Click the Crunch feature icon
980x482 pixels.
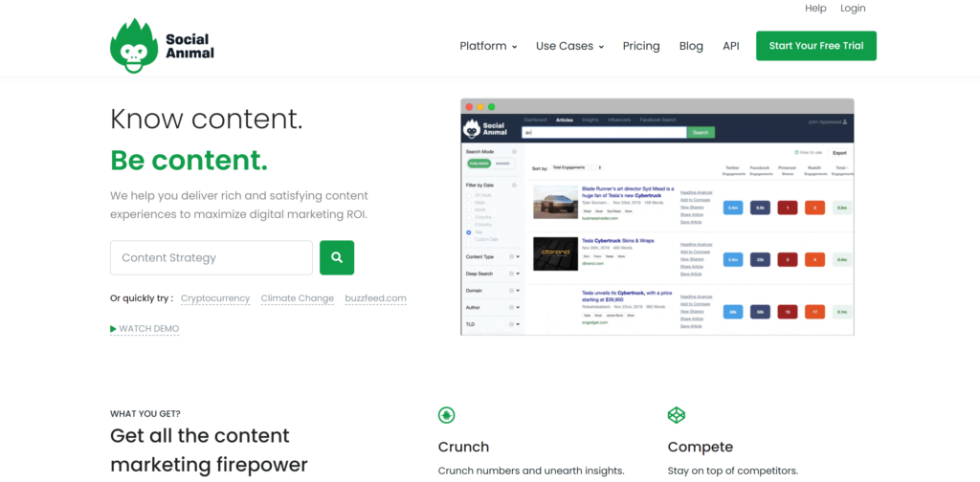[446, 415]
